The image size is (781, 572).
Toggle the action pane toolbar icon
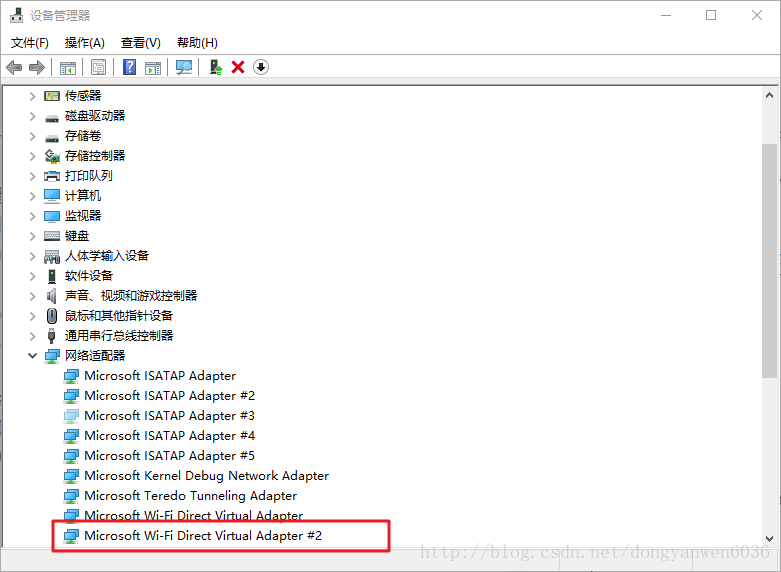153,67
